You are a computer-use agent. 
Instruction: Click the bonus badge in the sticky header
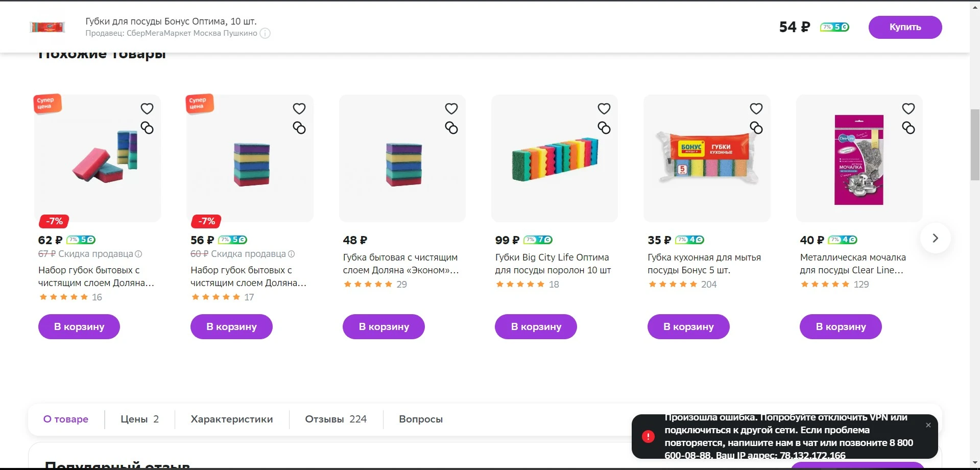click(834, 27)
